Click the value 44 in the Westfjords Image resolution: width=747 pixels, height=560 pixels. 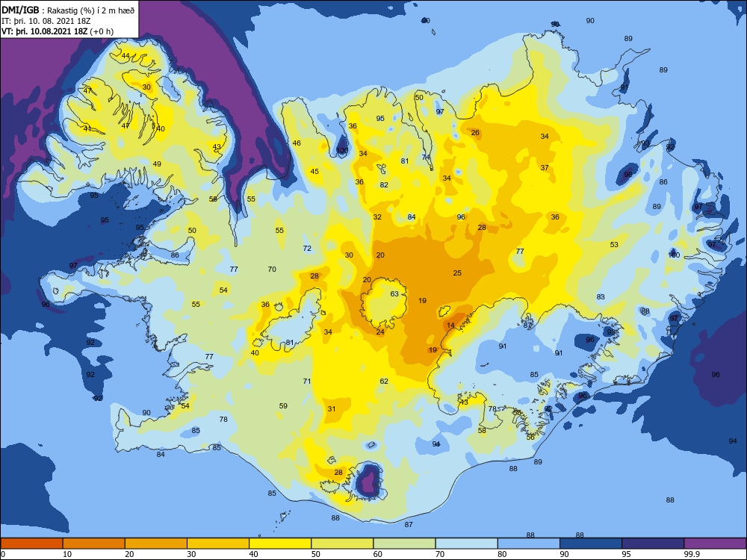(x=125, y=55)
